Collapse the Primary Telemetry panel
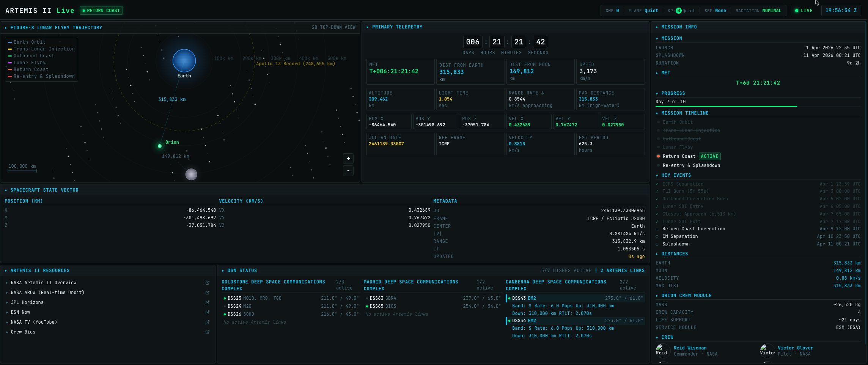The image size is (868, 365). 368,27
